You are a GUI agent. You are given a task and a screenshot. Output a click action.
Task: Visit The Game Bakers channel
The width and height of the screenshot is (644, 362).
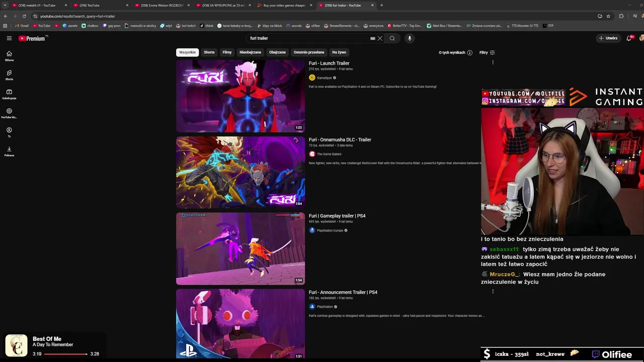[x=329, y=154]
